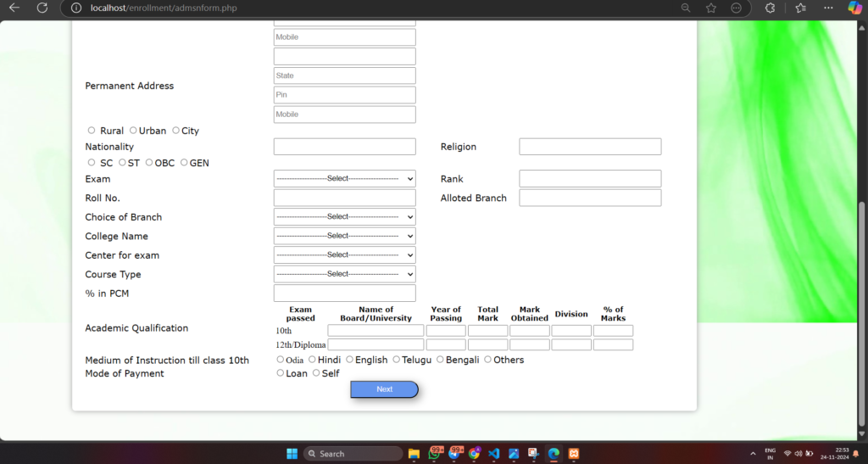This screenshot has height=464, width=868.
Task: Go back using the browser back arrow
Action: pyautogui.click(x=14, y=8)
